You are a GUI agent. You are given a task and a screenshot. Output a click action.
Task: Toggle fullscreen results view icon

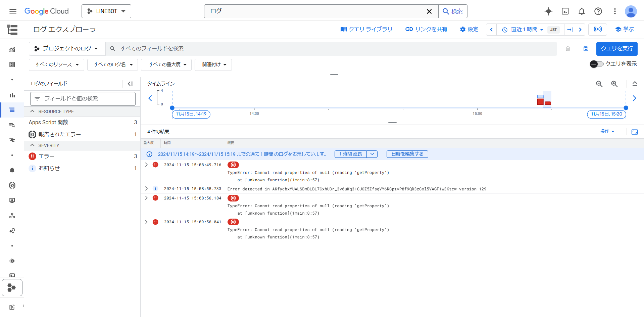point(635,132)
